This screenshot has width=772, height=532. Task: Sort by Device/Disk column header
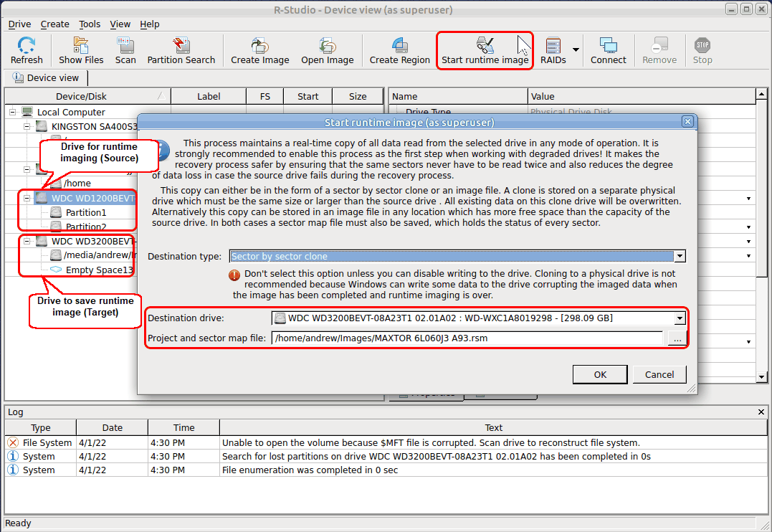click(x=87, y=97)
